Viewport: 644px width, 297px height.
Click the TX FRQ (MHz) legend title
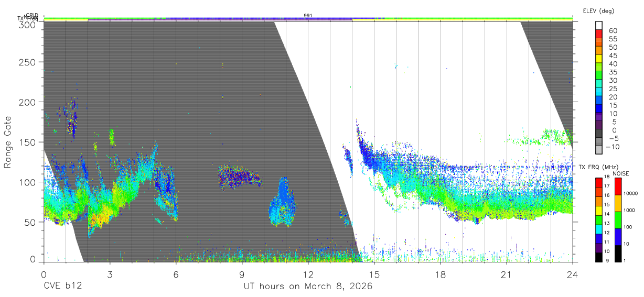click(x=598, y=167)
